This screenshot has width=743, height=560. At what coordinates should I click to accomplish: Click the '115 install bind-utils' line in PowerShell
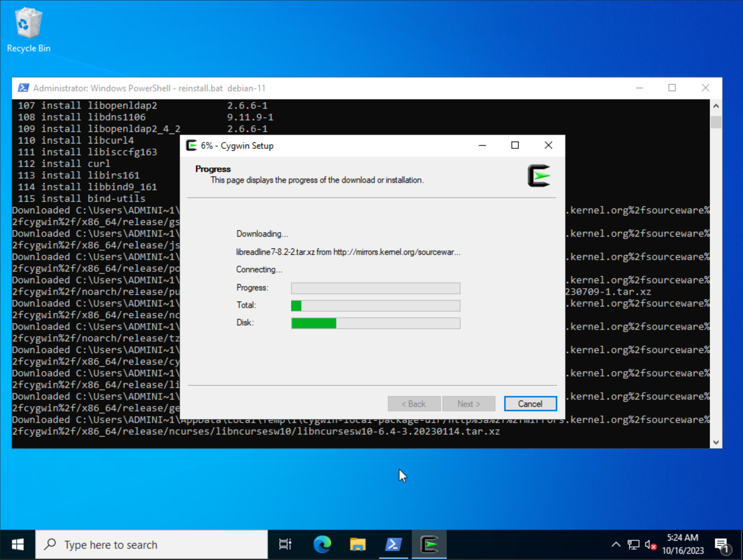(x=81, y=199)
